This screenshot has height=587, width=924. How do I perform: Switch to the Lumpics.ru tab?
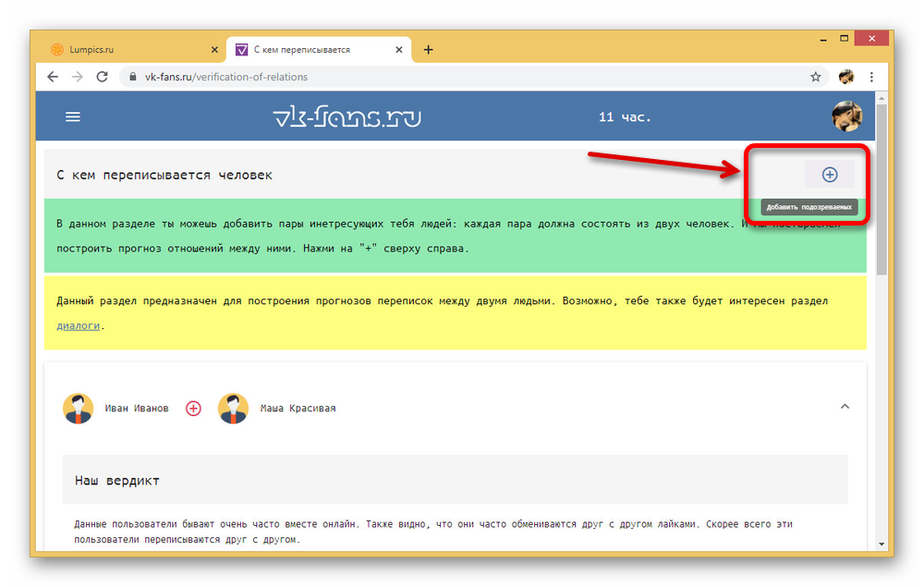[x=134, y=50]
